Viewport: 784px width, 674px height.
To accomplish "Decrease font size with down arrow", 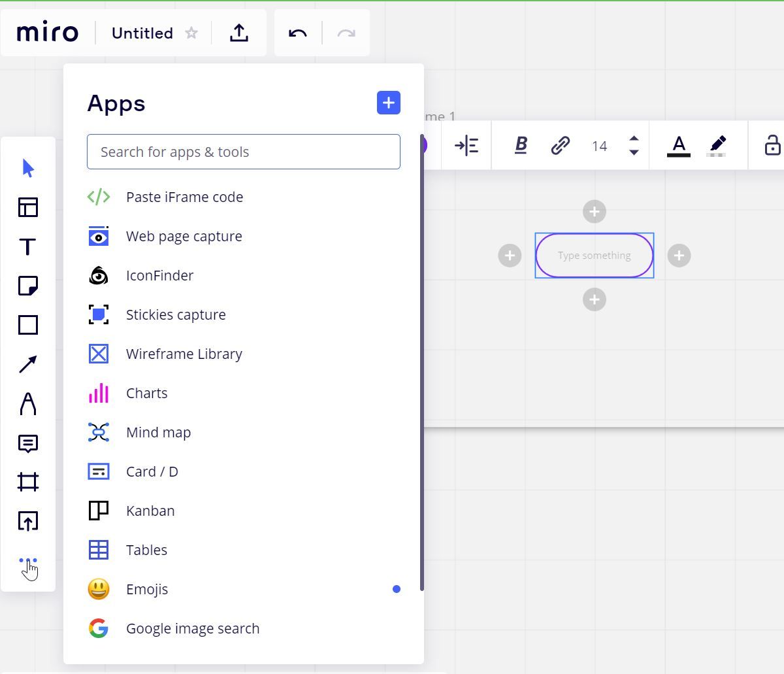I will [634, 152].
